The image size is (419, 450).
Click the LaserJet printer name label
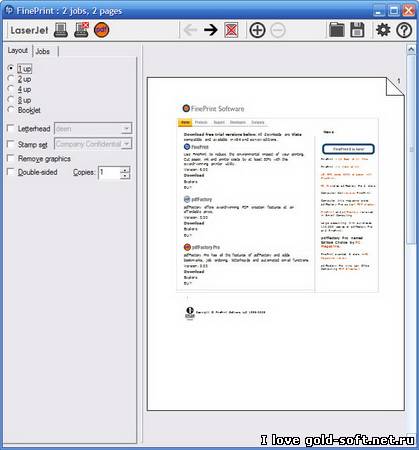[x=29, y=30]
